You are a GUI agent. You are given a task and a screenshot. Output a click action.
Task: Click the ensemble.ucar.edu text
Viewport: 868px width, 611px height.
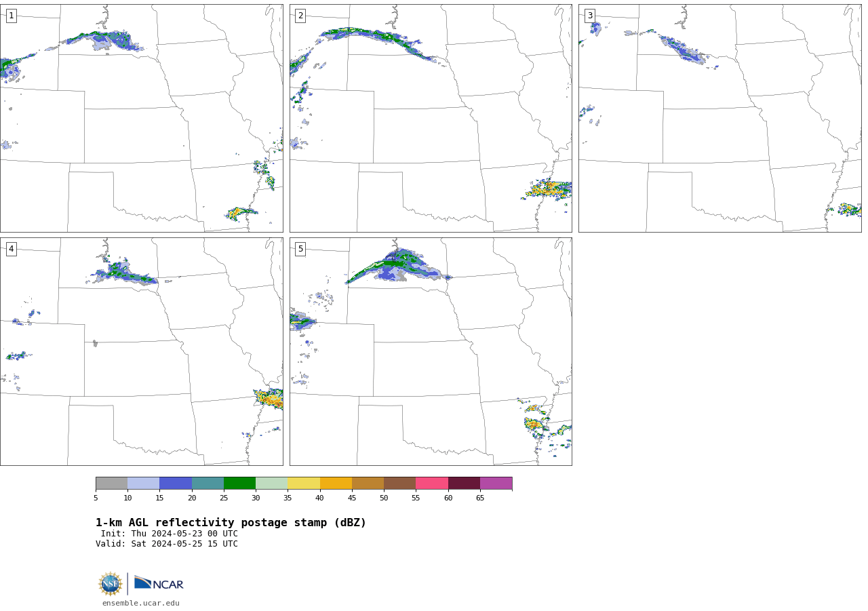point(141,603)
